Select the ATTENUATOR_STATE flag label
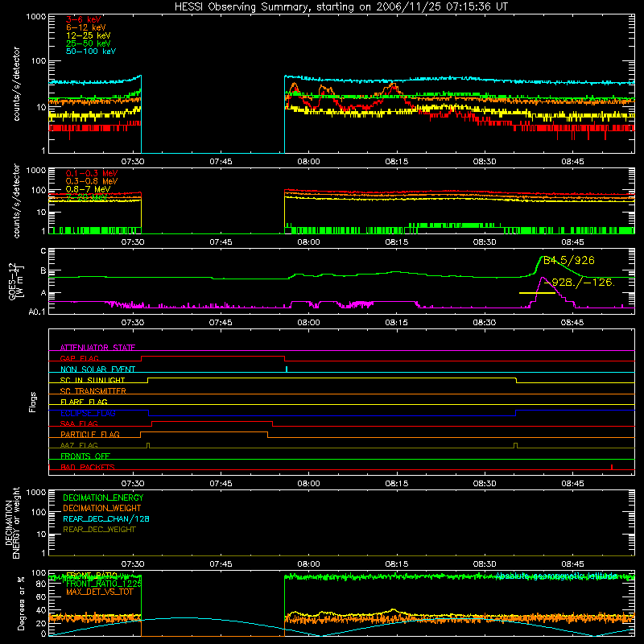Viewport: 644px width, 644px height. pyautogui.click(x=97, y=348)
